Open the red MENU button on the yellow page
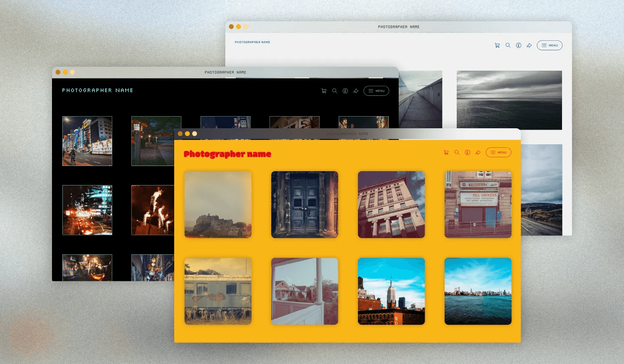This screenshot has height=364, width=624. click(x=498, y=153)
